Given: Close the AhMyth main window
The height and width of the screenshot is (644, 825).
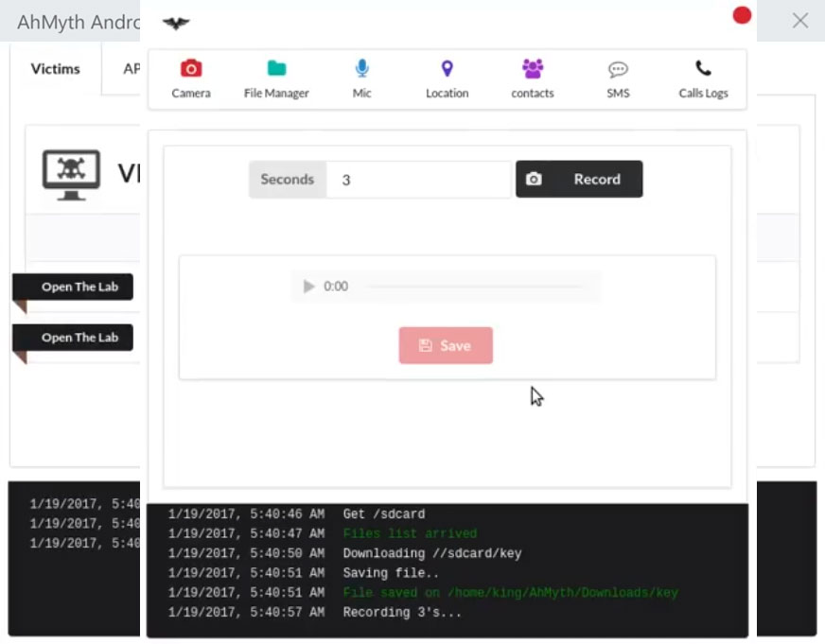Looking at the screenshot, I should coord(800,21).
